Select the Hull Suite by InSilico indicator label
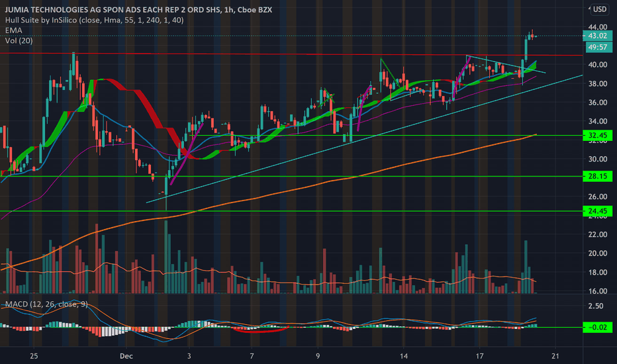The width and height of the screenshot is (617, 364). [94, 20]
